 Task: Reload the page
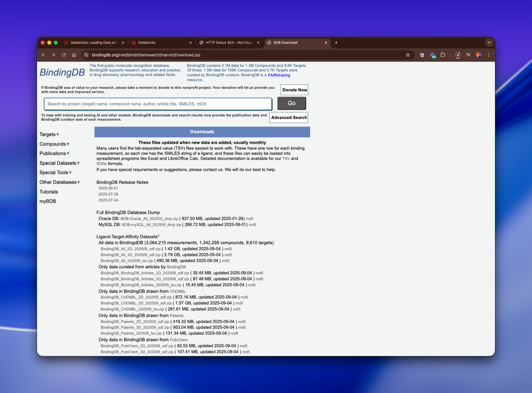(x=64, y=55)
